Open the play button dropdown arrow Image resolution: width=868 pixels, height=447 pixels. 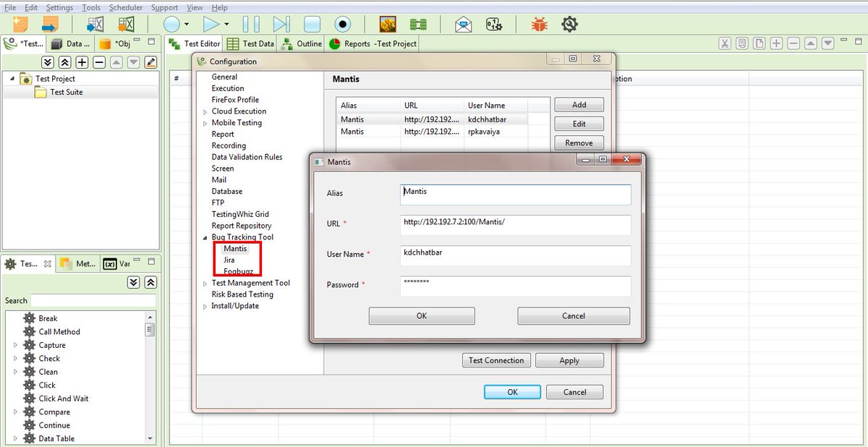[227, 25]
